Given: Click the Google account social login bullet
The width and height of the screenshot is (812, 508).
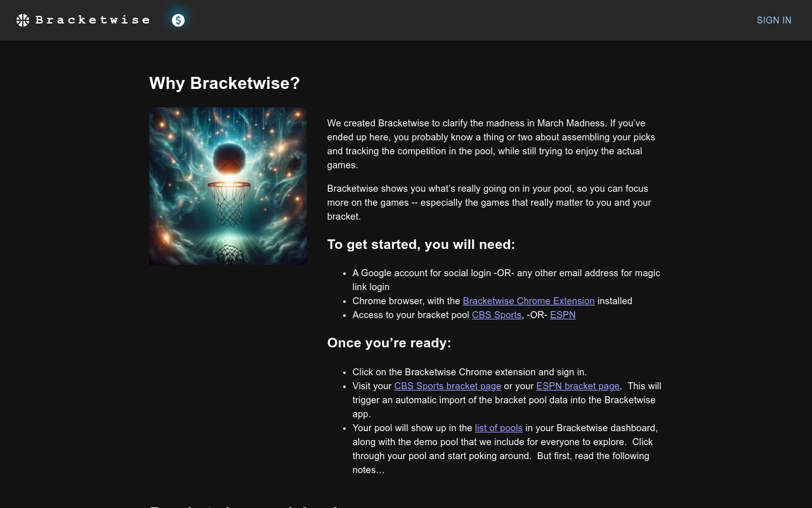Looking at the screenshot, I should click(x=506, y=280).
